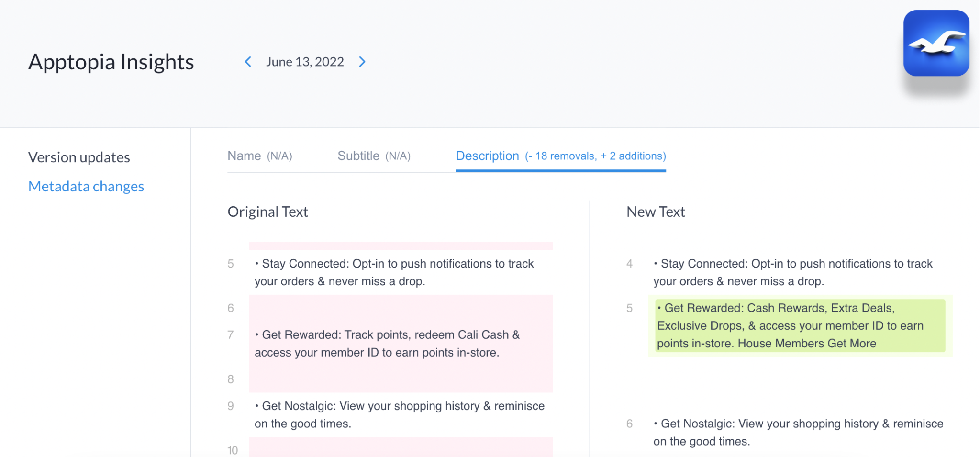Click the Hollister seagull app icon
Viewport: 980px width, 457px height.
[x=936, y=43]
